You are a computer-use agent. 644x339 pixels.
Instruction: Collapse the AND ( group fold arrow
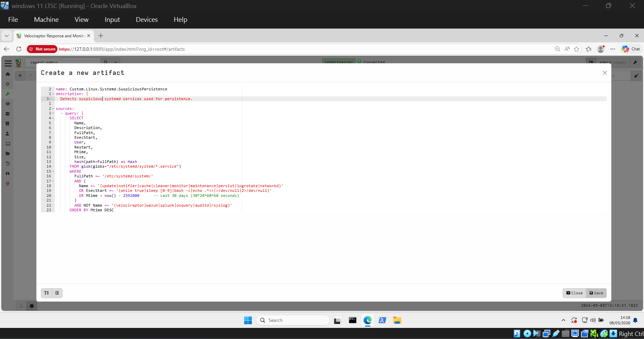point(53,181)
